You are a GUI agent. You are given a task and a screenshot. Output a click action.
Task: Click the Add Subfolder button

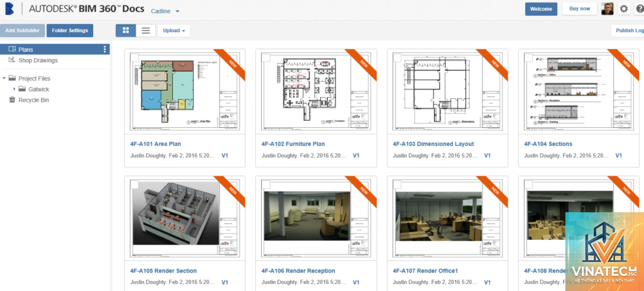[23, 30]
